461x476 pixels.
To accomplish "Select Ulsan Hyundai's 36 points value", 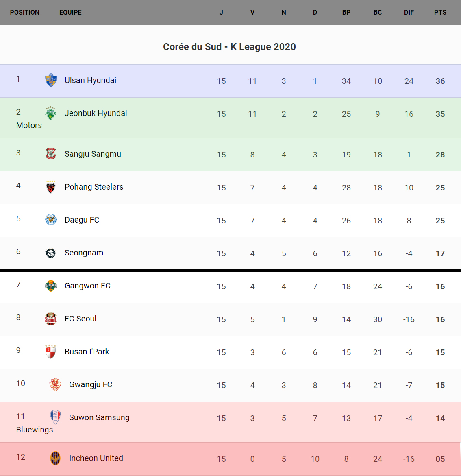I will coord(440,81).
